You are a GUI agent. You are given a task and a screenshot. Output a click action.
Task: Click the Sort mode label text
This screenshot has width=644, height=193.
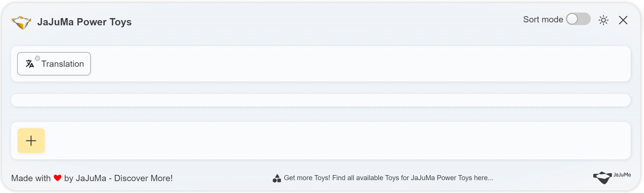coord(543,19)
